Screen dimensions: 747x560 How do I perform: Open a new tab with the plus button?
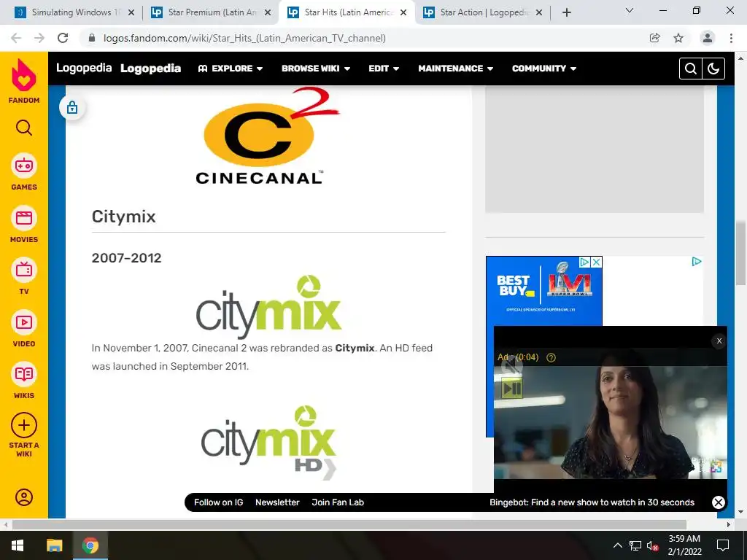[566, 12]
